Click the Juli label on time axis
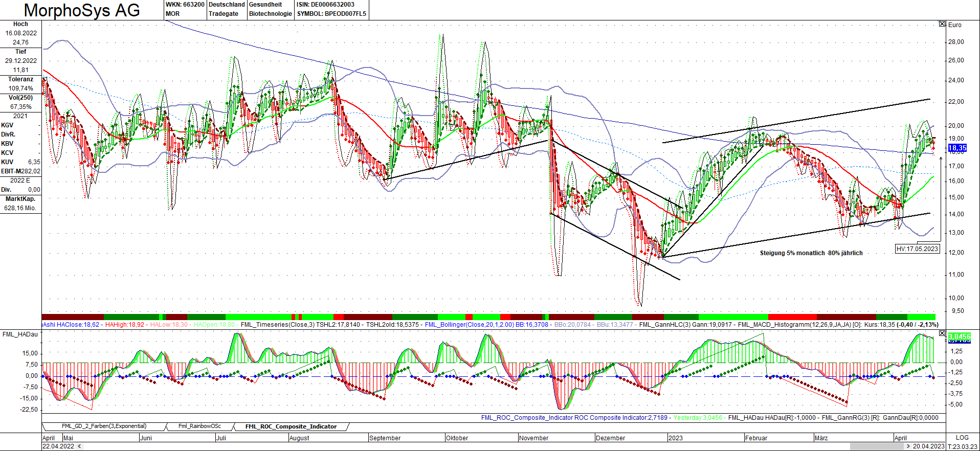The width and height of the screenshot is (980, 451). click(x=221, y=438)
